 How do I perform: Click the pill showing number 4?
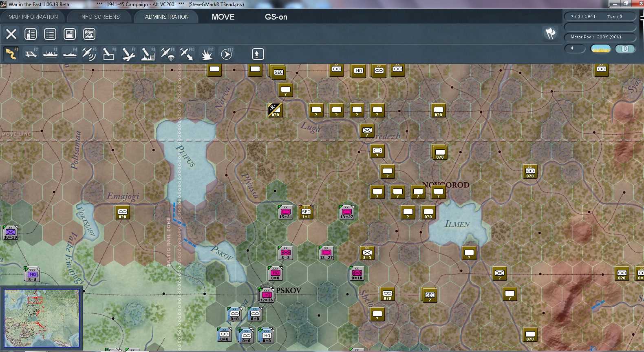point(575,49)
